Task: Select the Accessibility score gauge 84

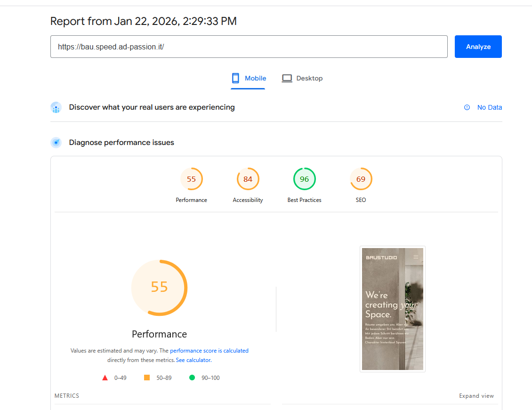Action: click(248, 179)
